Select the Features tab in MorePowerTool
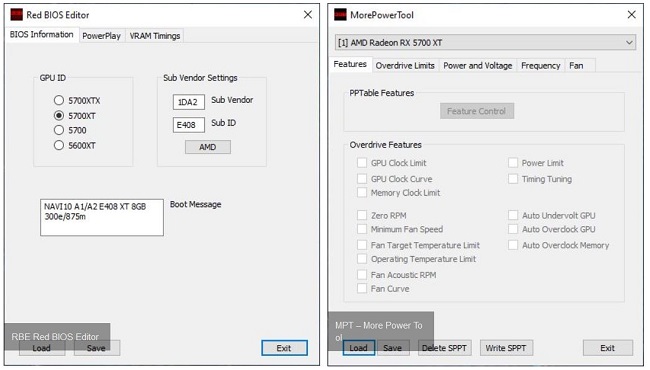The height and width of the screenshot is (370, 650). (350, 64)
